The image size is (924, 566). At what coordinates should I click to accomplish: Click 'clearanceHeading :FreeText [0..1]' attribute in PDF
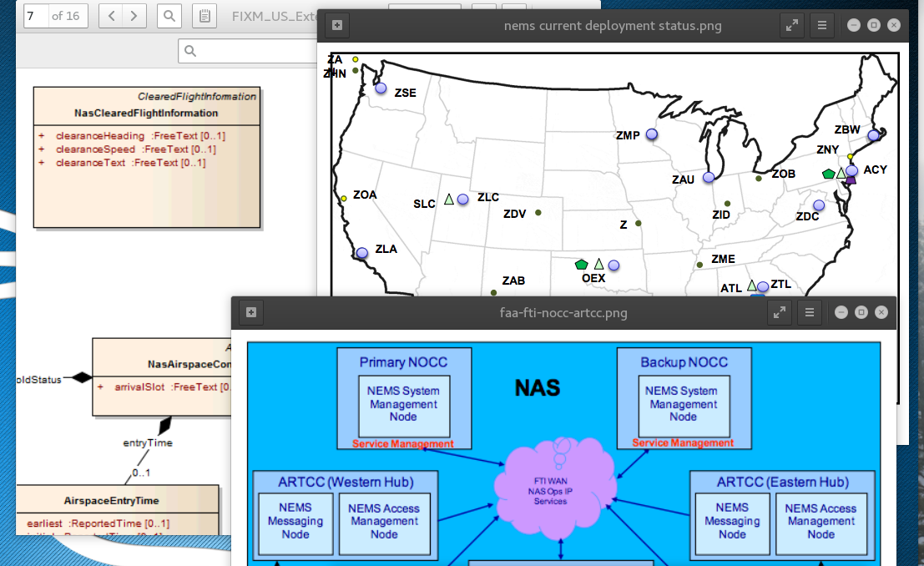(141, 135)
